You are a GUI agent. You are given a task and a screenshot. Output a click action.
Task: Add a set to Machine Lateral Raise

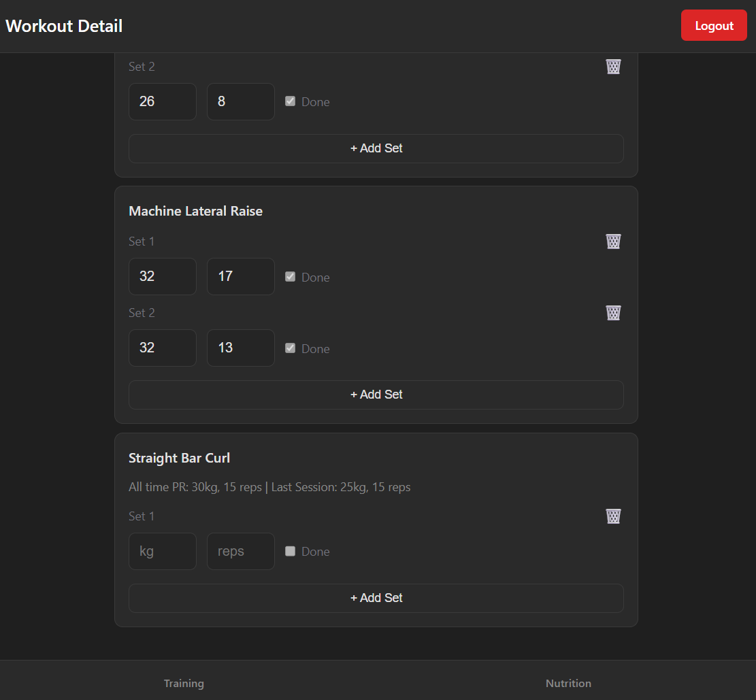[376, 395]
